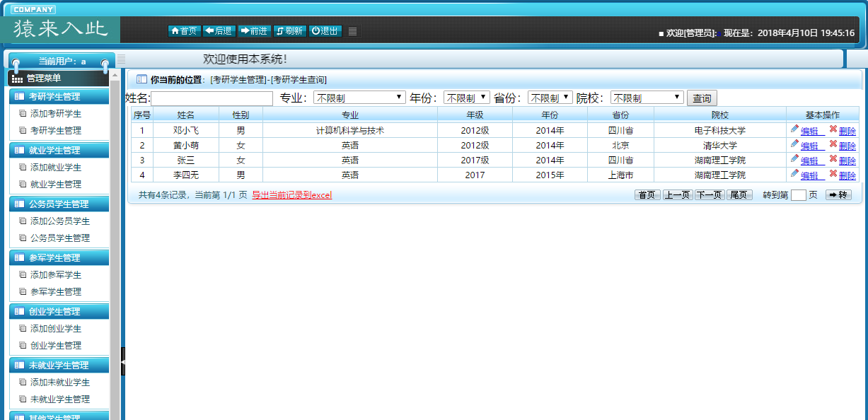Screen dimensions: 868x420
Task: Click the grip icon next to 退出
Action: point(352,31)
